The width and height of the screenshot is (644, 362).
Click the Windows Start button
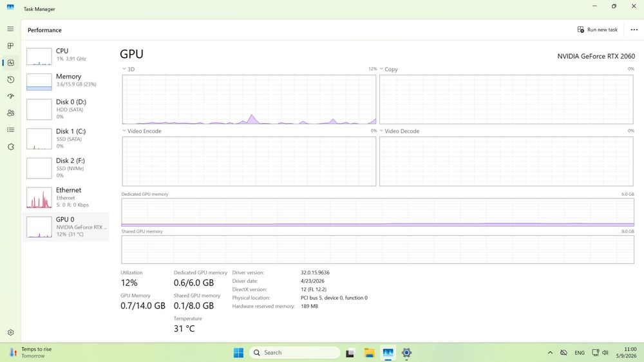238,352
